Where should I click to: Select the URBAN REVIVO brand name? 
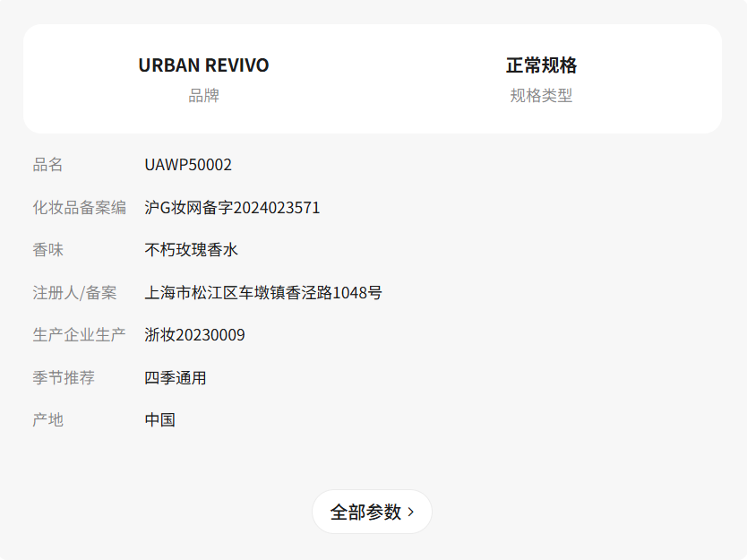[x=203, y=65]
